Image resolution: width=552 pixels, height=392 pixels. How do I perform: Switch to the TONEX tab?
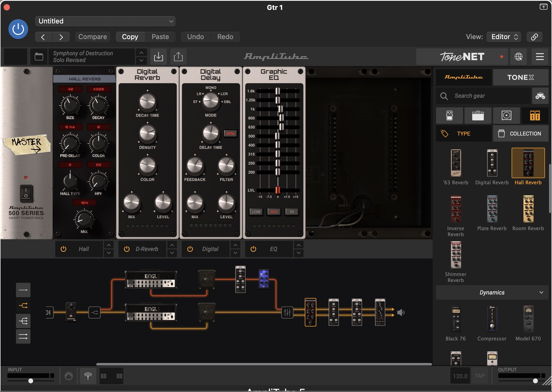click(520, 77)
